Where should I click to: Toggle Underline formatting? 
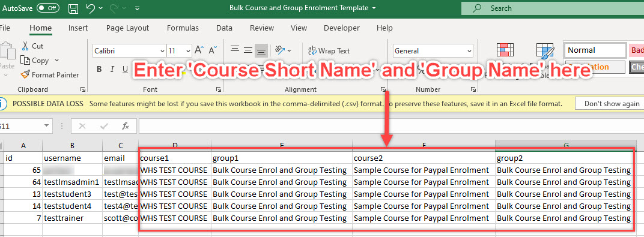126,69
